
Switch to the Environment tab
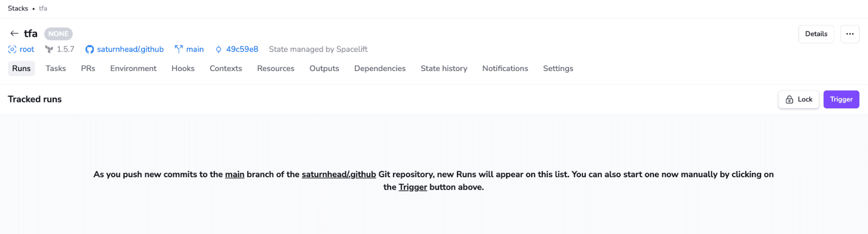click(x=133, y=68)
